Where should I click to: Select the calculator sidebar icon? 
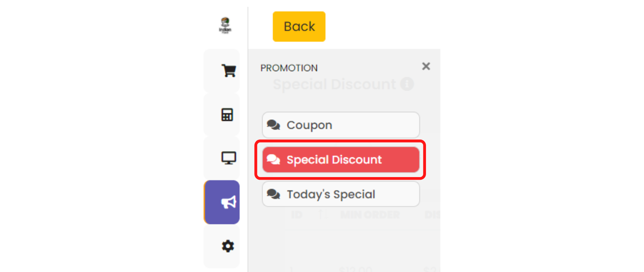[x=227, y=115]
